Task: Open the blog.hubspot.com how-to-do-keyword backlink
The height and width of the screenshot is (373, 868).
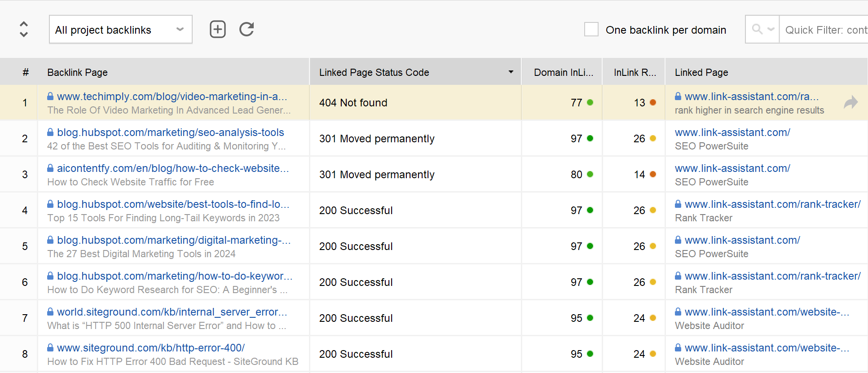Action: point(175,276)
